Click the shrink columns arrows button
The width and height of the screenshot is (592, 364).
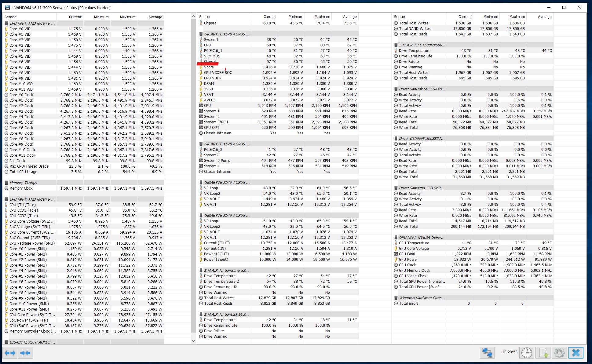pos(25,353)
